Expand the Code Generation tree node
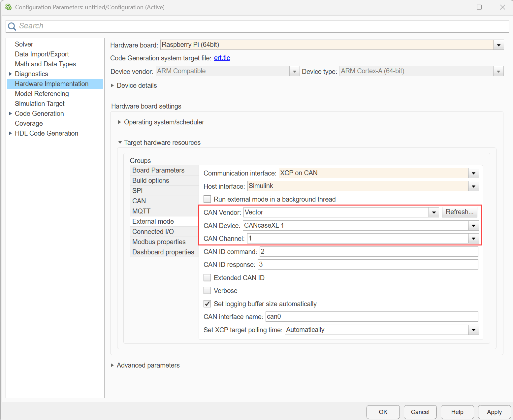Image resolution: width=513 pixels, height=420 pixels. 10,113
